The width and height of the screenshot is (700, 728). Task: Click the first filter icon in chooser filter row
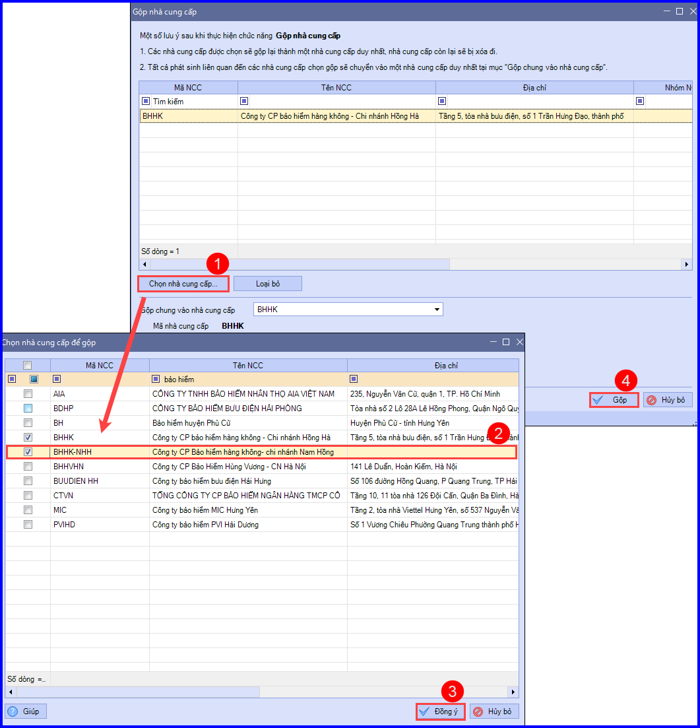tap(12, 380)
